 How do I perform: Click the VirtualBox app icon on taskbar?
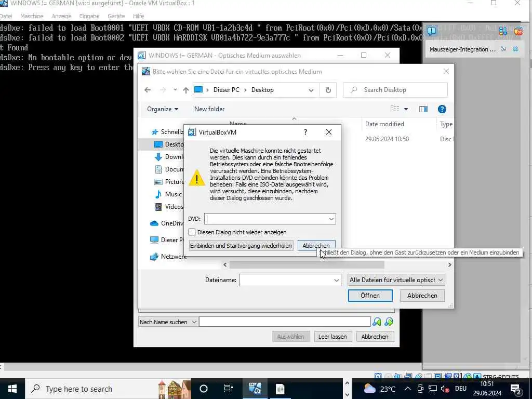(255, 389)
